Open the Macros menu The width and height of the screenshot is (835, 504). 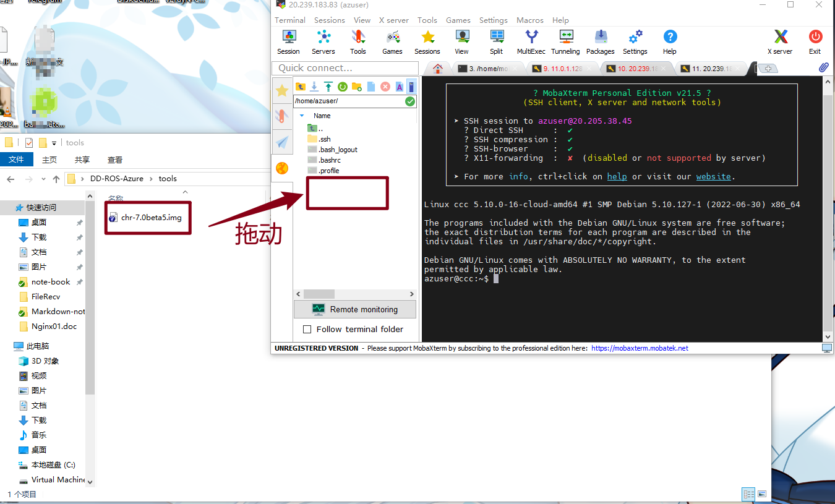click(x=529, y=20)
